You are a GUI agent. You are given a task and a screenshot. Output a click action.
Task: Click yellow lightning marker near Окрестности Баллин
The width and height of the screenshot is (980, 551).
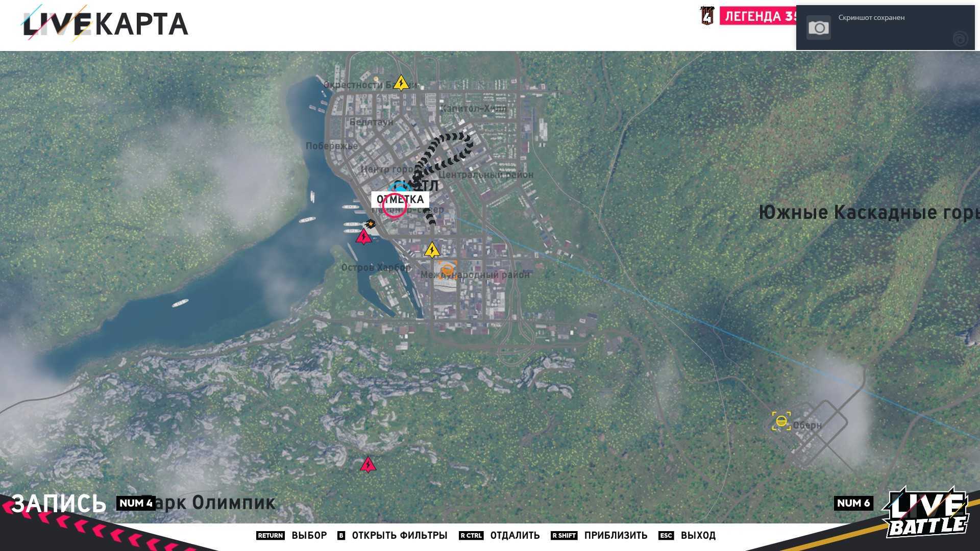pyautogui.click(x=401, y=83)
